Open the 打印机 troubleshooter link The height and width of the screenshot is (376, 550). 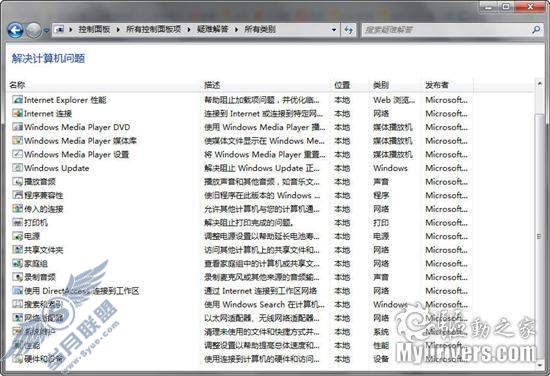36,223
